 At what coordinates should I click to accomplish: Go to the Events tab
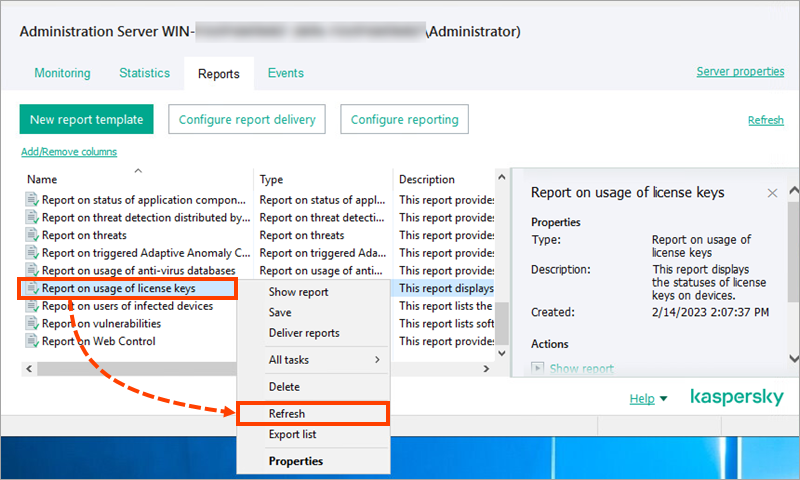click(x=286, y=73)
